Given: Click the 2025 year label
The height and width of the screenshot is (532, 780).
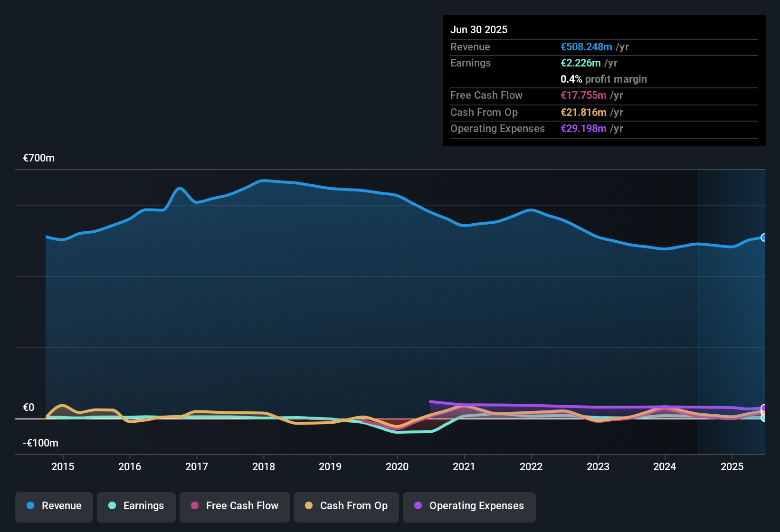Looking at the screenshot, I should [732, 466].
